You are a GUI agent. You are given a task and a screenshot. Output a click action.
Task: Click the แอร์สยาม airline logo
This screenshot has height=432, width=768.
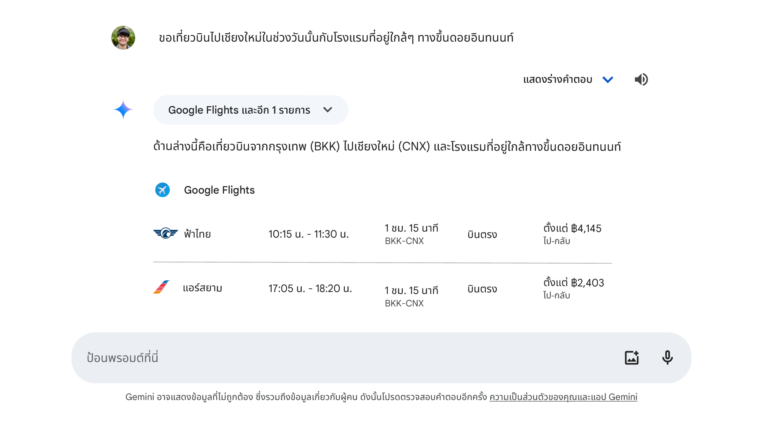161,288
